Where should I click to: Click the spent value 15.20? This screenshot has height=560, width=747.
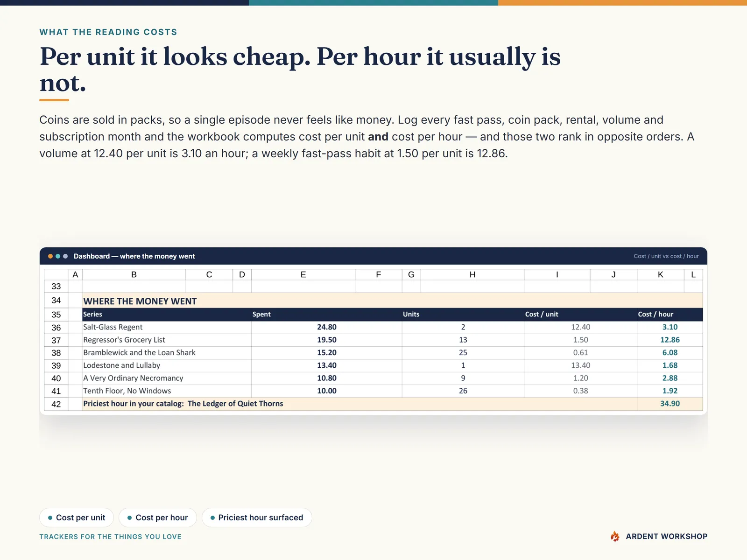coord(327,352)
